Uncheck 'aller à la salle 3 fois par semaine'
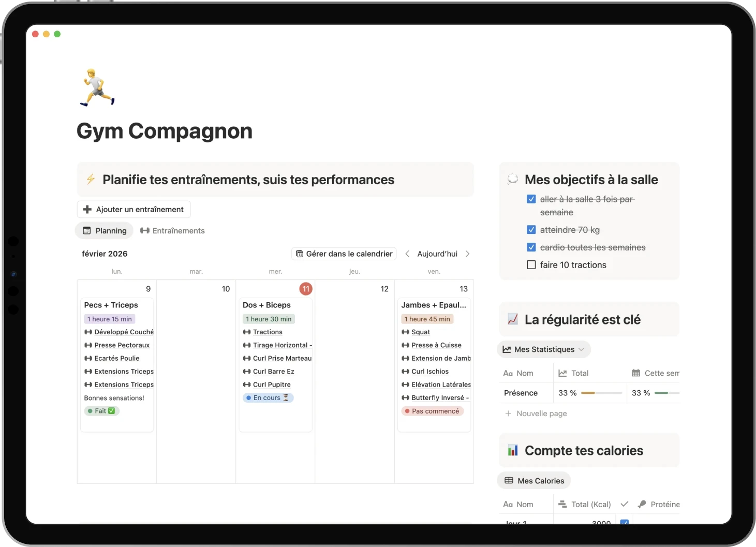This screenshot has width=756, height=547. [531, 199]
